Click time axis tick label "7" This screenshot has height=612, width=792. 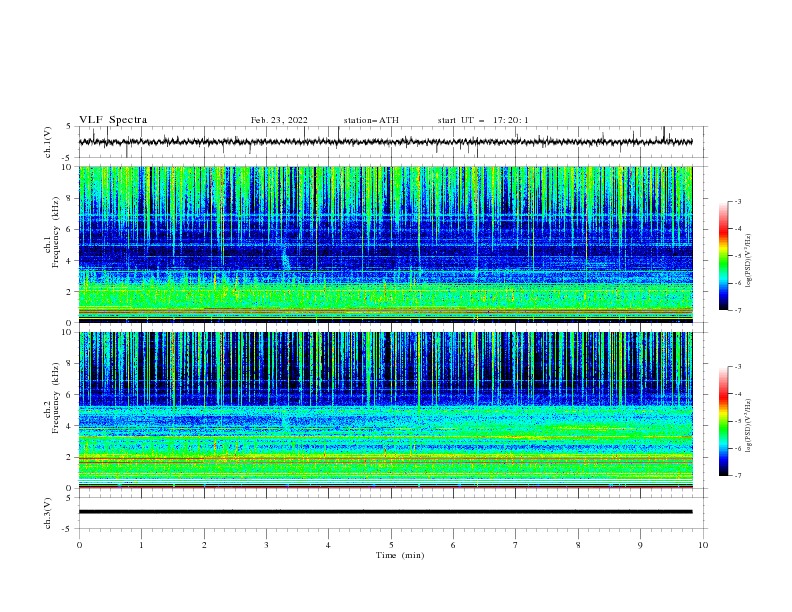516,545
